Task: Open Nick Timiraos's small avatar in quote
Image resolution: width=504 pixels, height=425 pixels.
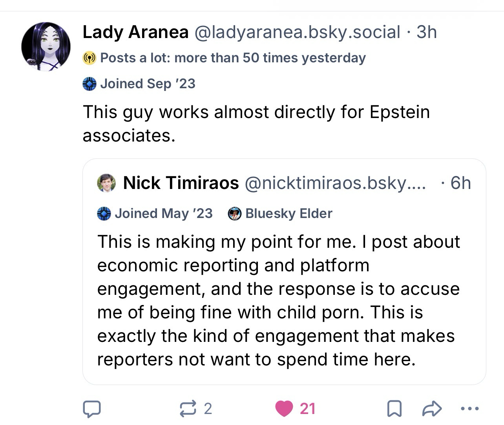Action: [x=106, y=183]
